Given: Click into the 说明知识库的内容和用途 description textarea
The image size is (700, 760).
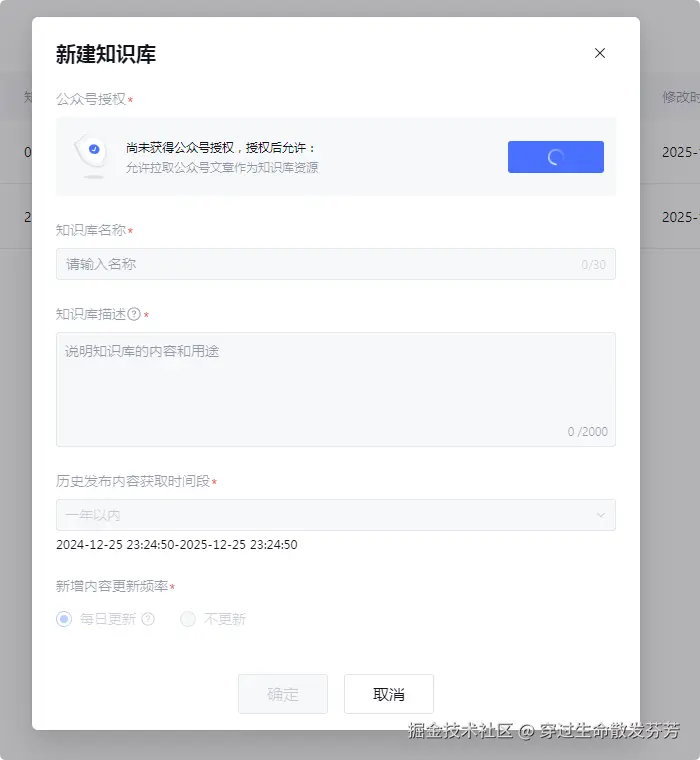Looking at the screenshot, I should point(336,389).
